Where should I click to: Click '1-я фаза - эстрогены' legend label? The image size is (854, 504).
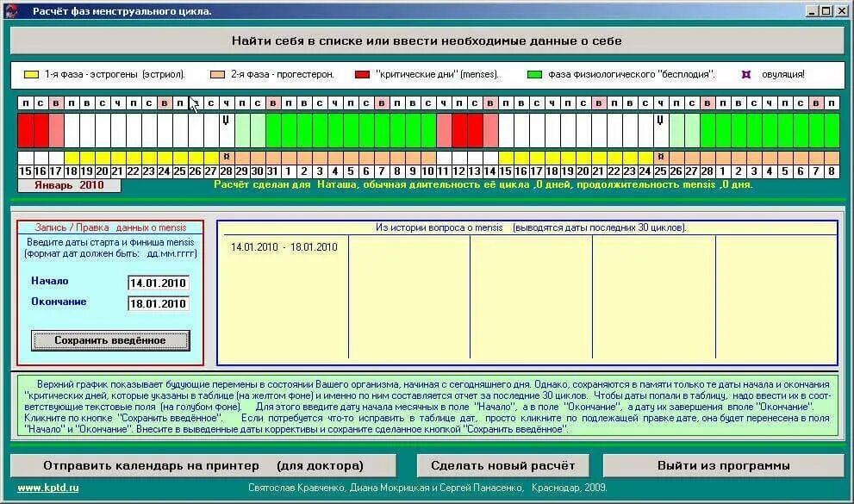[x=115, y=75]
